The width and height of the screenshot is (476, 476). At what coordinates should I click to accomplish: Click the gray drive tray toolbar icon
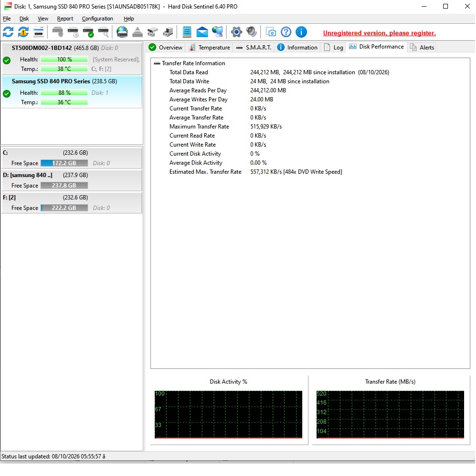click(x=153, y=32)
